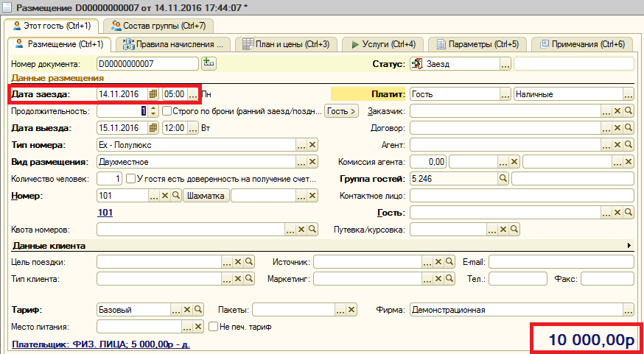Clear the Тариф field
The width and height of the screenshot is (644, 354).
(187, 310)
